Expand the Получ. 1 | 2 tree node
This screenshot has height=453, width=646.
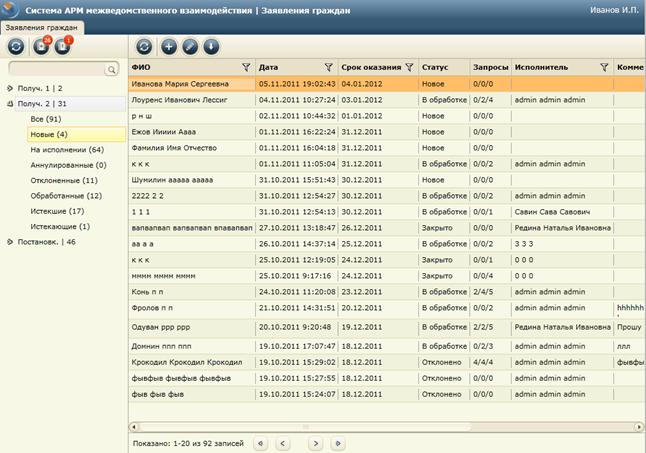10,88
